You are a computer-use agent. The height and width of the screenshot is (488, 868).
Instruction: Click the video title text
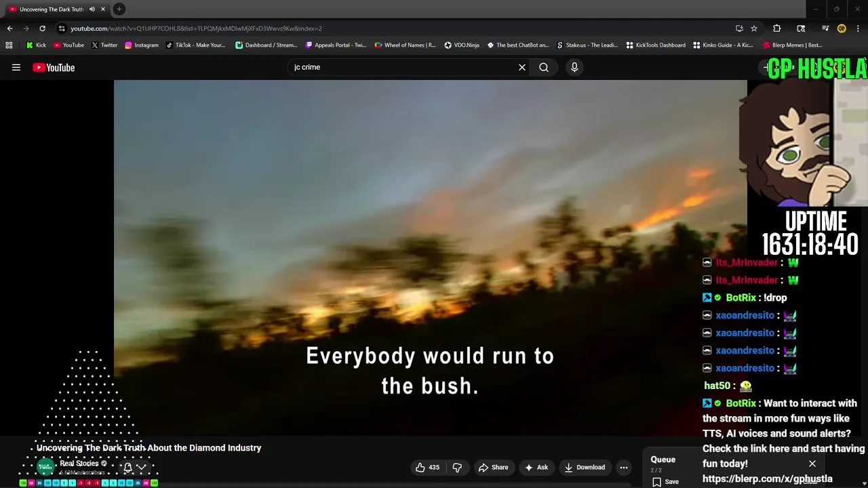coord(149,448)
